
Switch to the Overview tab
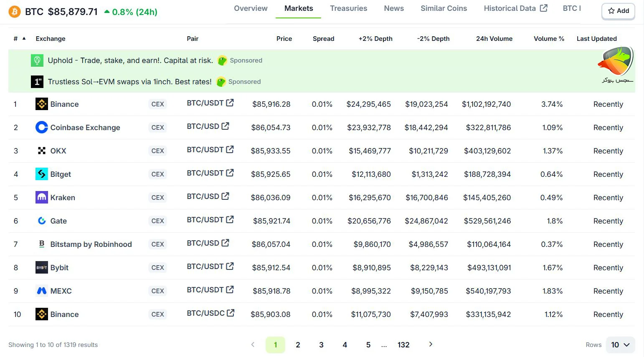251,8
